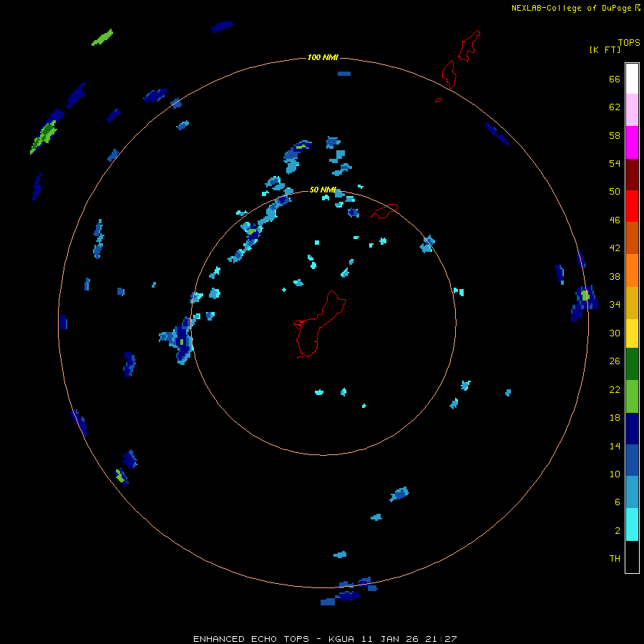Click the TH threshold legend label

pos(615,559)
